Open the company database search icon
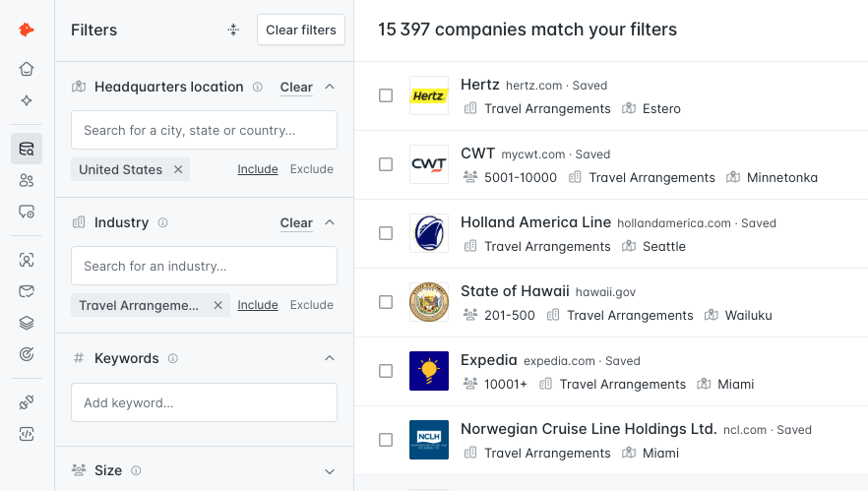This screenshot has height=491, width=868. pos(27,149)
